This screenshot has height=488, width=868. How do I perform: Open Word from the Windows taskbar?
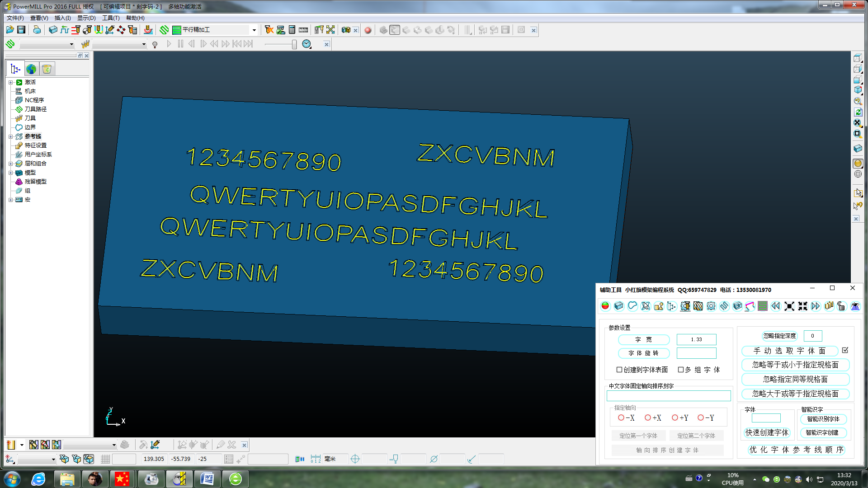(x=207, y=479)
